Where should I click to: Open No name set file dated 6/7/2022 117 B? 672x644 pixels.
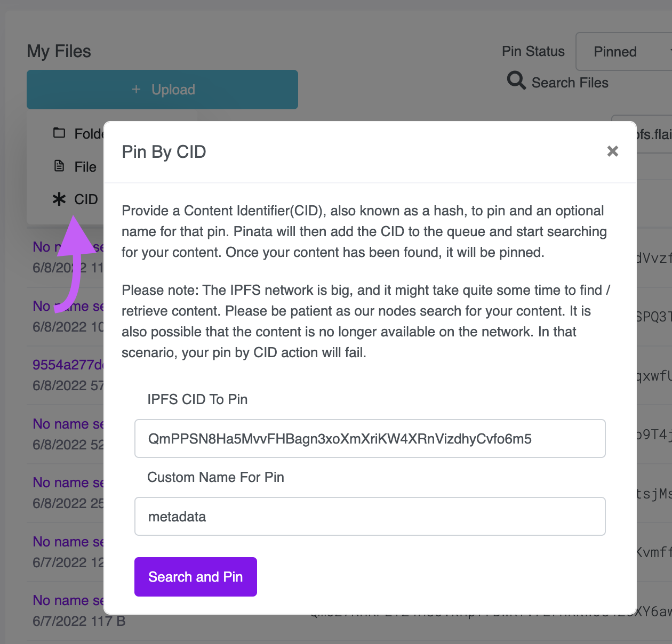point(68,601)
